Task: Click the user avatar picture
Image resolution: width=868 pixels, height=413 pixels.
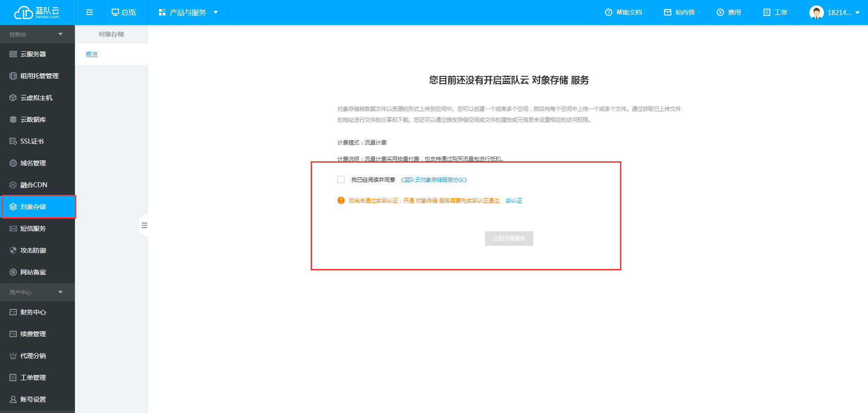Action: 816,12
